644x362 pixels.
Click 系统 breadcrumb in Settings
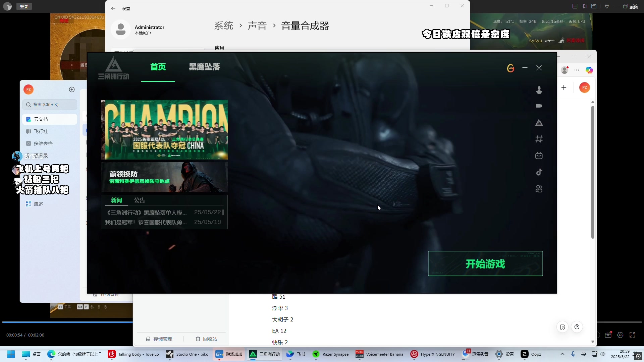tap(224, 26)
